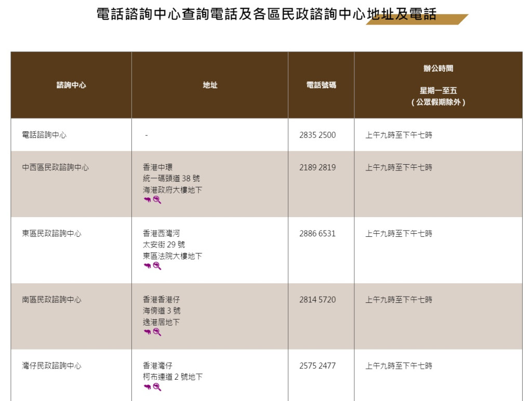The height and width of the screenshot is (401, 532).
Task: Select the phone number 2886 6531
Action: pos(317,234)
